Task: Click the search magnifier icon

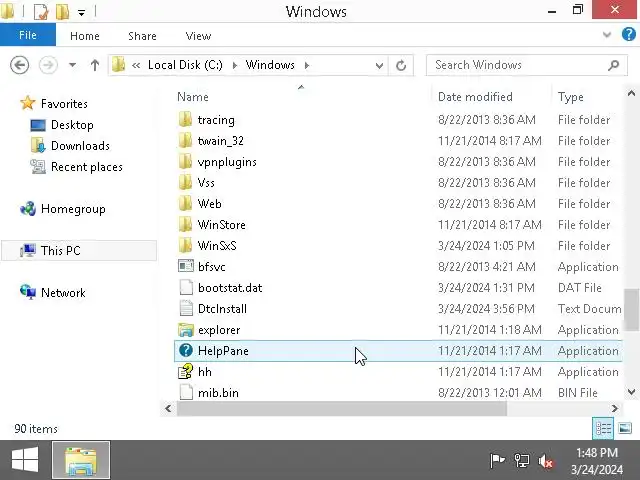Action: coord(613,65)
